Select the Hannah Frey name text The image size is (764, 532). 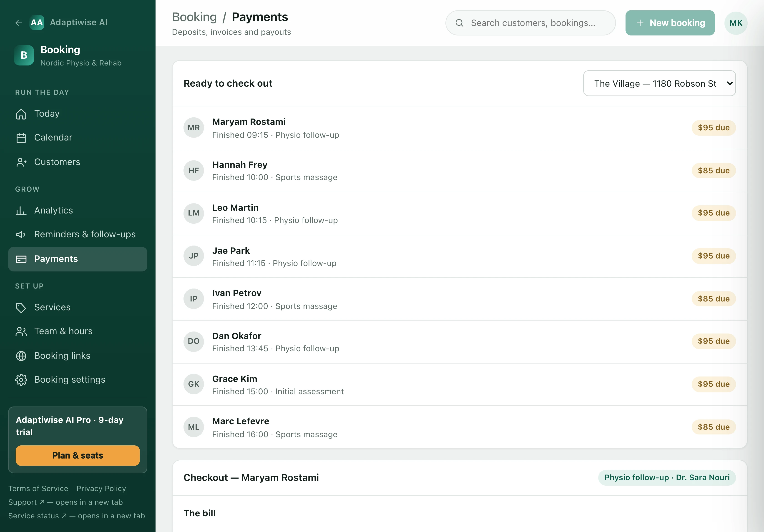tap(240, 165)
